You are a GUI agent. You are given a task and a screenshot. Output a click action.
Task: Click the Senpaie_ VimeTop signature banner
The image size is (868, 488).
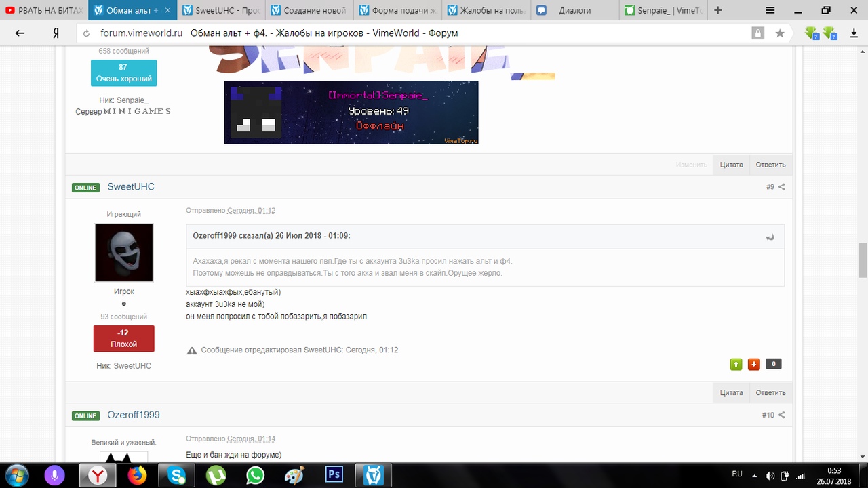(351, 113)
